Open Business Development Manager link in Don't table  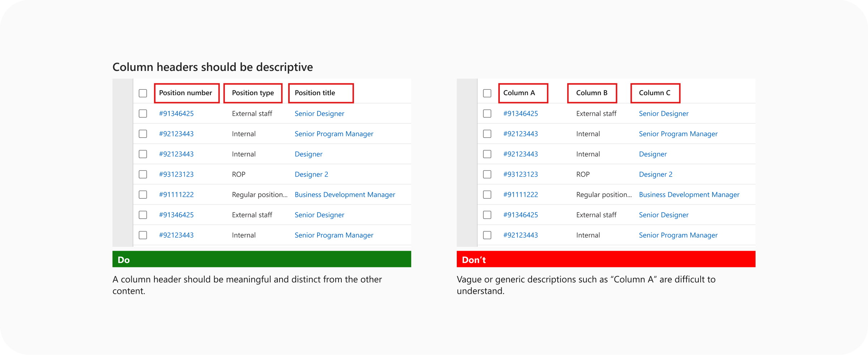pyautogui.click(x=689, y=195)
